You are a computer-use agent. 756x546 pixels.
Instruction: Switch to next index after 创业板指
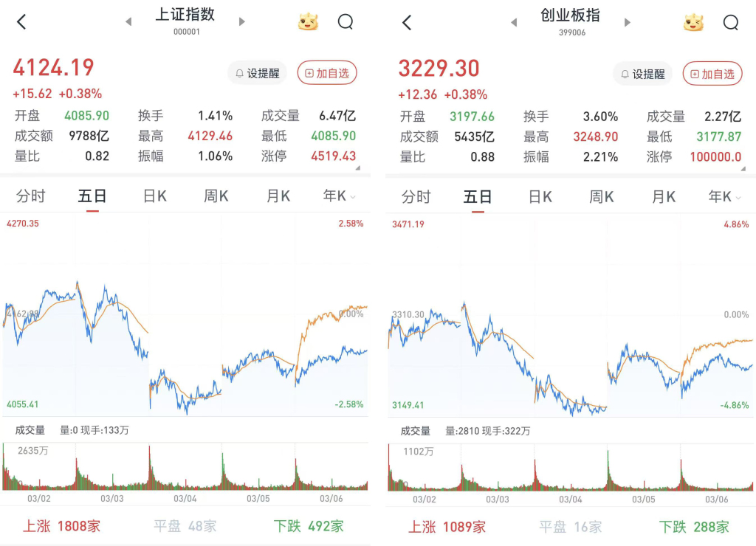[628, 22]
